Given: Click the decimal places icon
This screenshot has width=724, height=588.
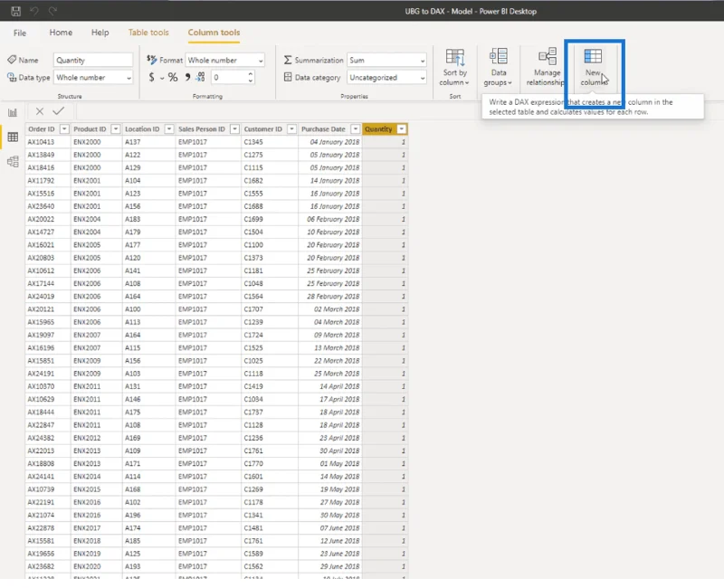Looking at the screenshot, I should (200, 77).
